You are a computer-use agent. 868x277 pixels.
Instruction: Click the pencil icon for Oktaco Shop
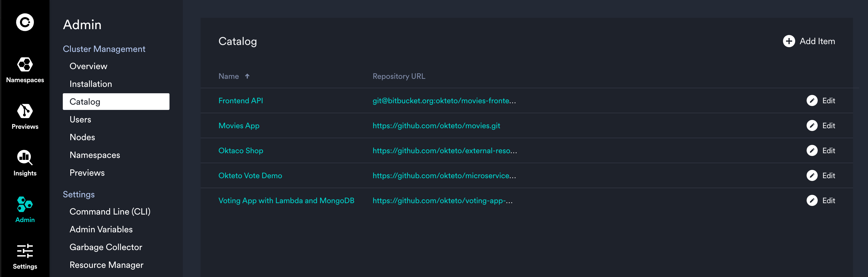click(812, 150)
